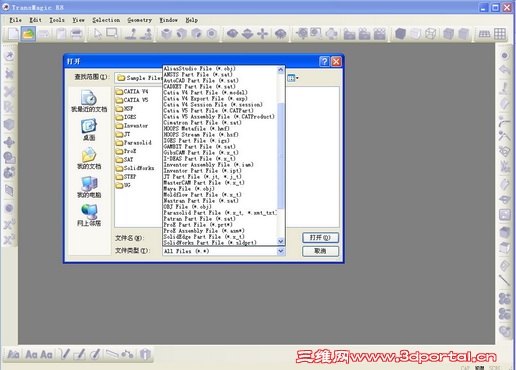This screenshot has height=370, width=516.
Task: Select Catia V5 Part File (*.CATPart)
Action: point(208,110)
